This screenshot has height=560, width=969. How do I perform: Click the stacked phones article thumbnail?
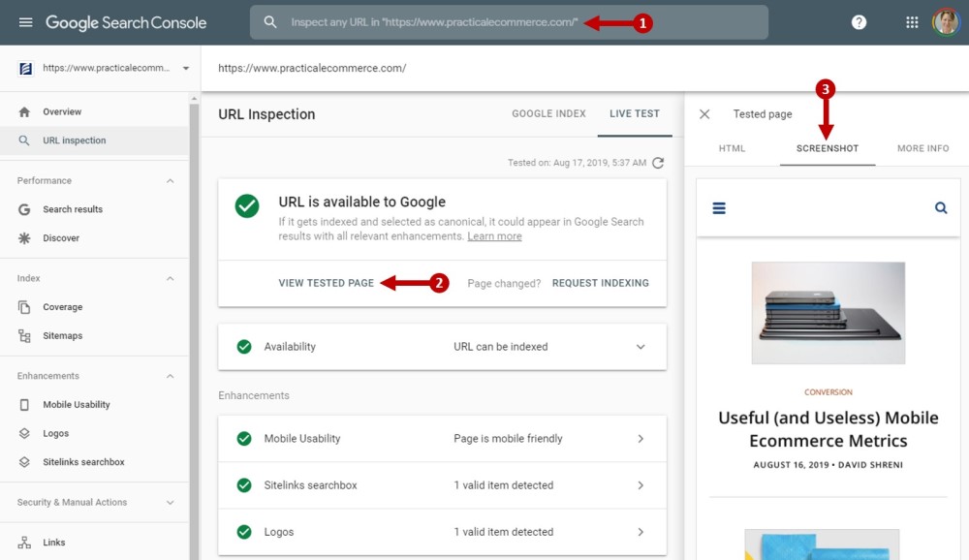pyautogui.click(x=828, y=313)
